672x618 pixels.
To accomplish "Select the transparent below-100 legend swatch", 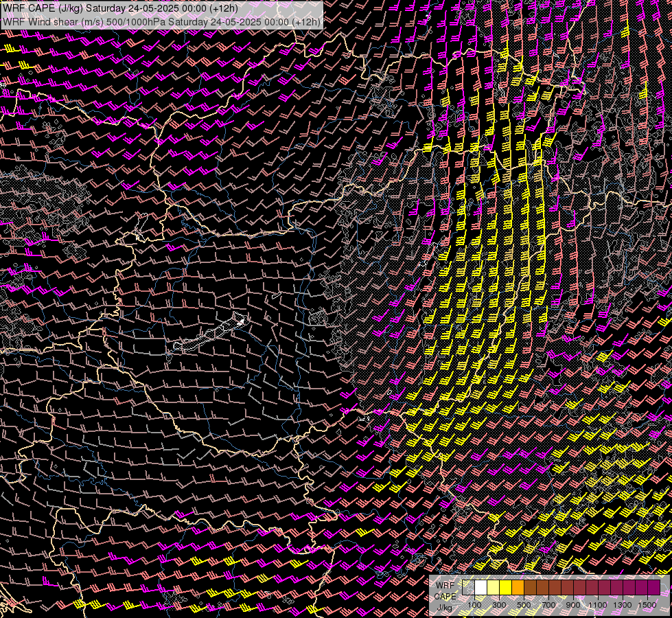I will (x=468, y=588).
